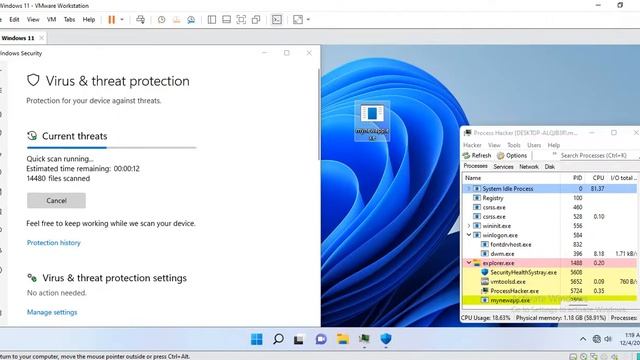The height and width of the screenshot is (360, 640).
Task: Open File Explorer from the taskbar
Action: [x=343, y=339]
